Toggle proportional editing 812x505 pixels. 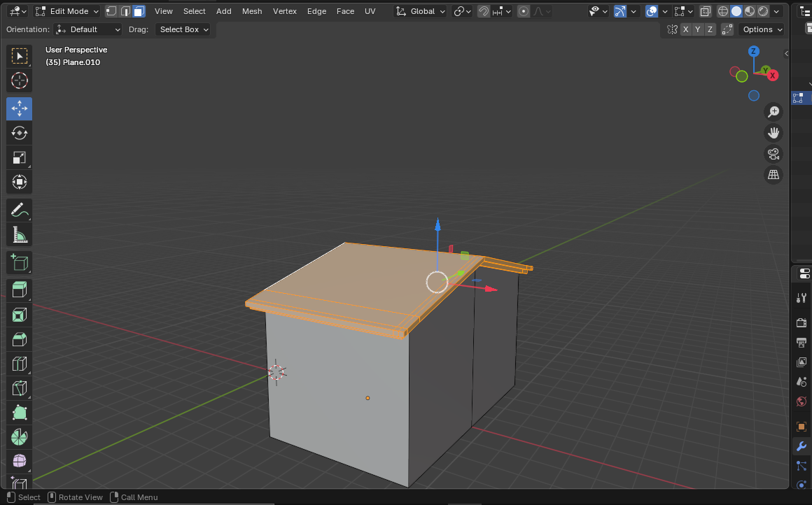click(524, 11)
